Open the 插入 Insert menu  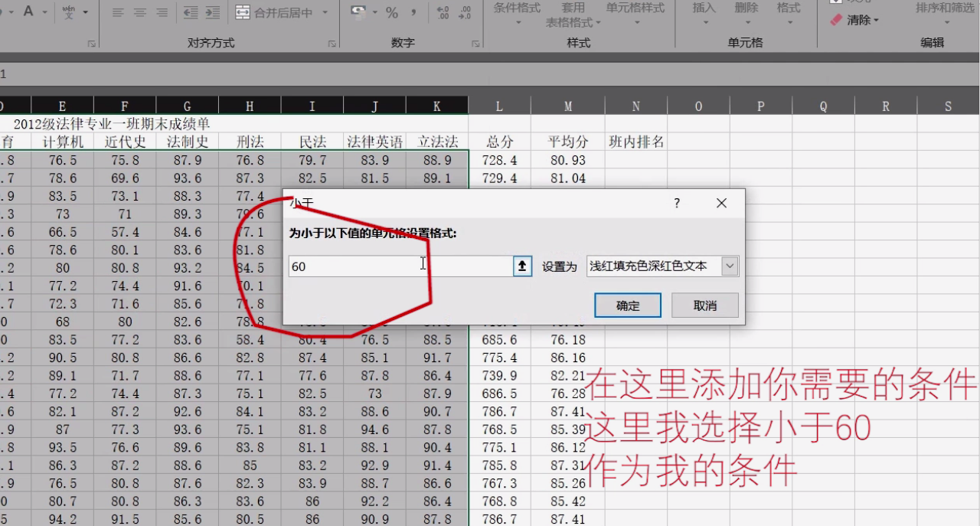704,13
